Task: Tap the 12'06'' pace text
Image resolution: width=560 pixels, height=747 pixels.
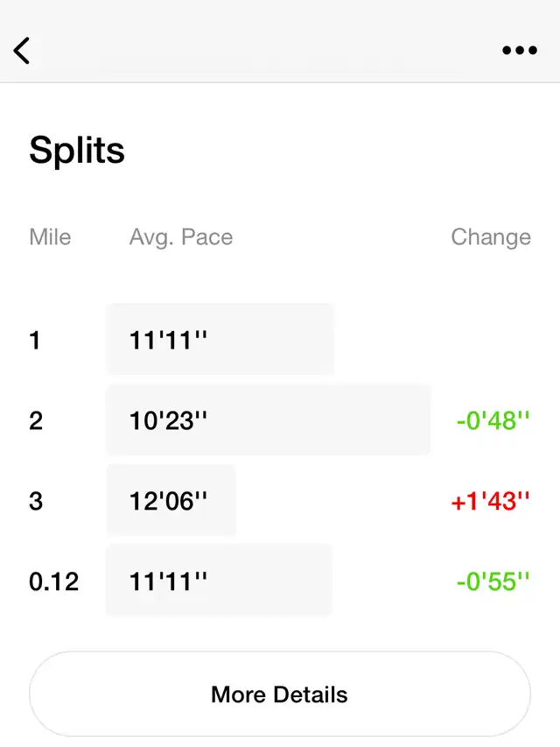Action: pyautogui.click(x=168, y=501)
